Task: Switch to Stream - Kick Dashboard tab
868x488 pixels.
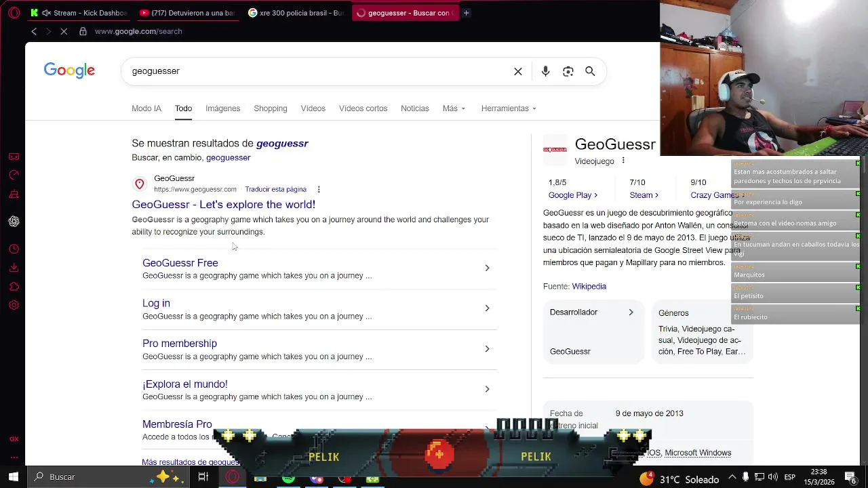Action: (80, 12)
